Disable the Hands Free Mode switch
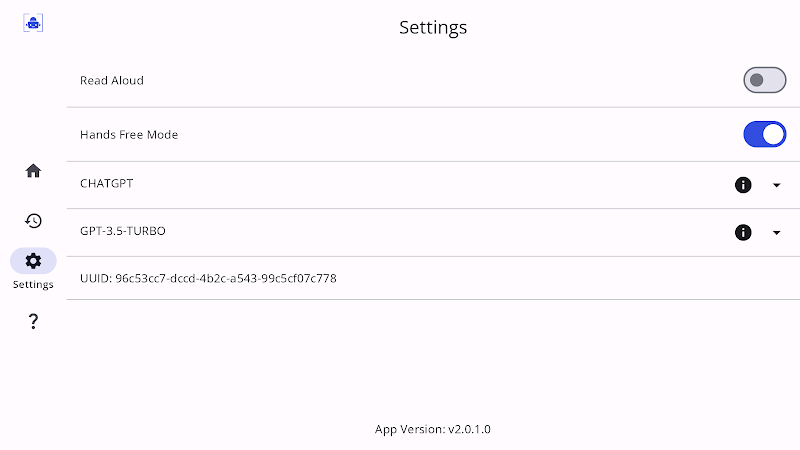Image resolution: width=800 pixels, height=450 pixels. tap(764, 134)
